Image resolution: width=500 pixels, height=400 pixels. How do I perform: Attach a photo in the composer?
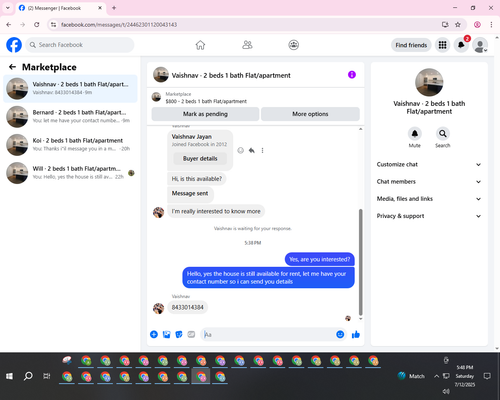pos(166,334)
